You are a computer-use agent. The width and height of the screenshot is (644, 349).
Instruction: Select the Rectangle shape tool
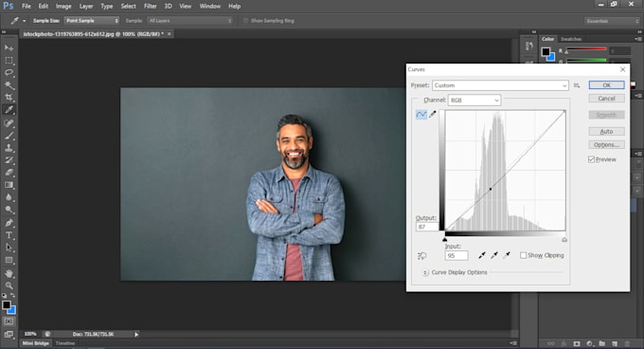pos(9,260)
